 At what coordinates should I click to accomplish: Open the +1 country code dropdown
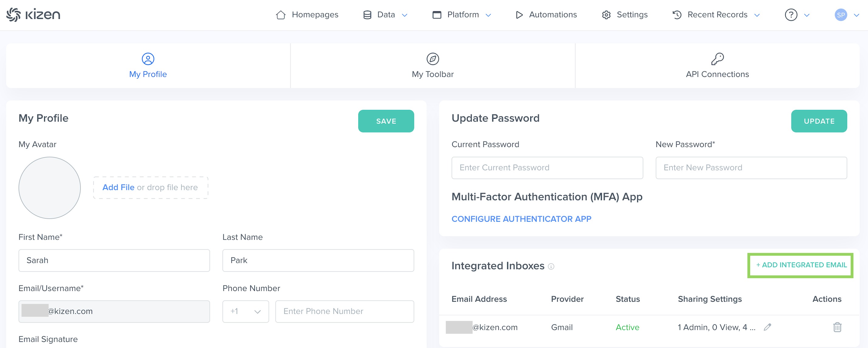tap(245, 311)
